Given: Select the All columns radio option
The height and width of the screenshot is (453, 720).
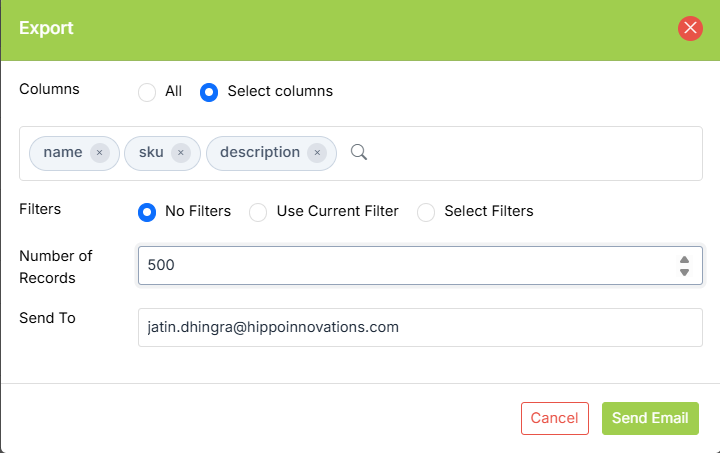Looking at the screenshot, I should pos(147,92).
